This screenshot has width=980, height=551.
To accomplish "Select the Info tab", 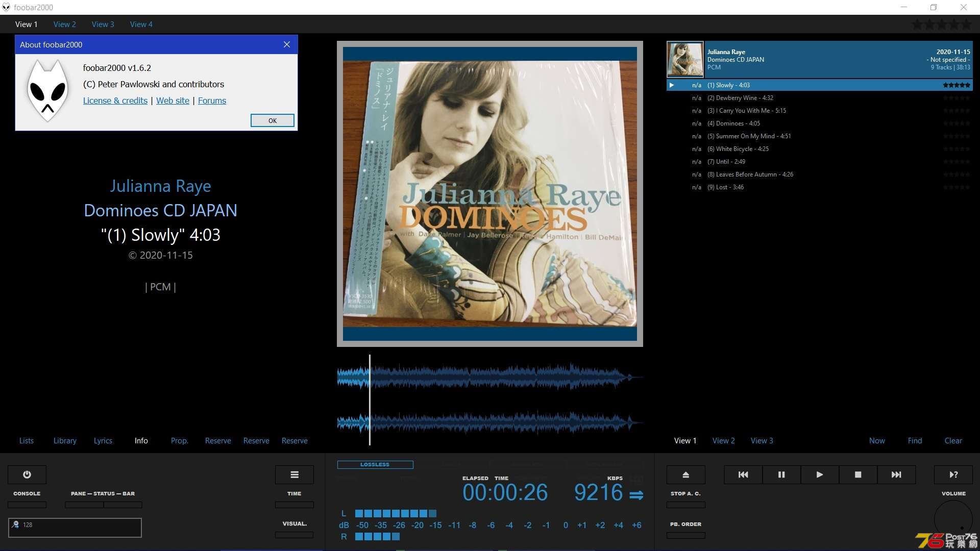I will [x=141, y=440].
